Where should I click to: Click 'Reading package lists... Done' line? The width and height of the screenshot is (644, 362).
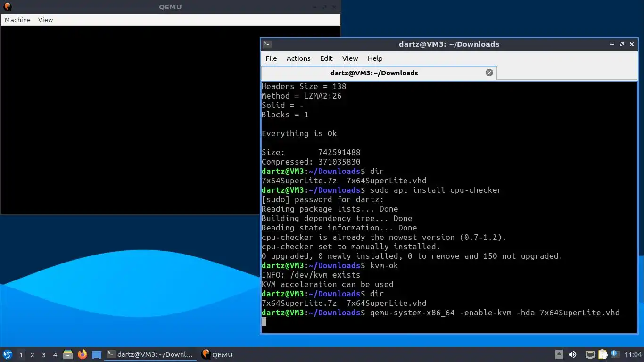[x=330, y=209]
